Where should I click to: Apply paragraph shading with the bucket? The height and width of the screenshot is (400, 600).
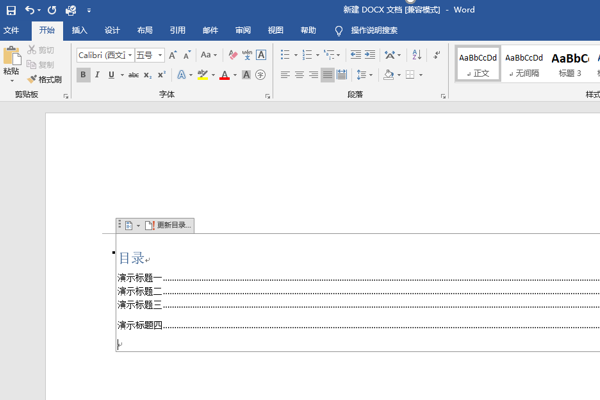pos(388,75)
